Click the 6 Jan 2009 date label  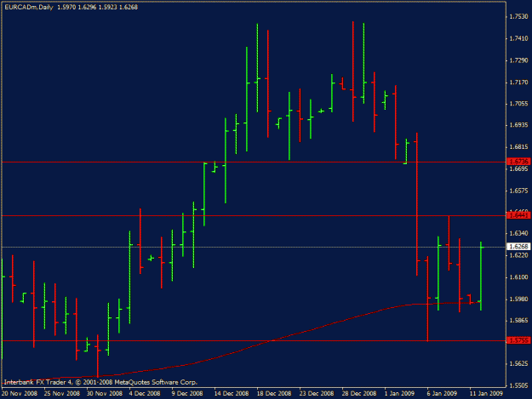[442, 394]
